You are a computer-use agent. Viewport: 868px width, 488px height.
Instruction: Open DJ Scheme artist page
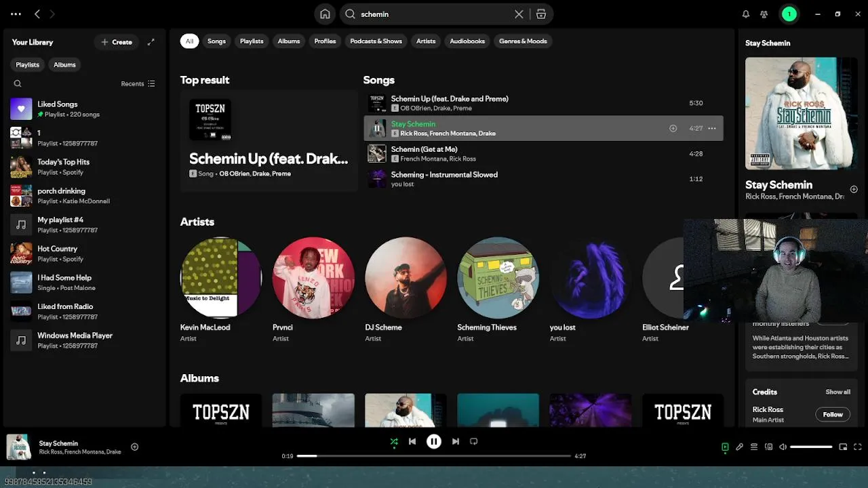(406, 290)
